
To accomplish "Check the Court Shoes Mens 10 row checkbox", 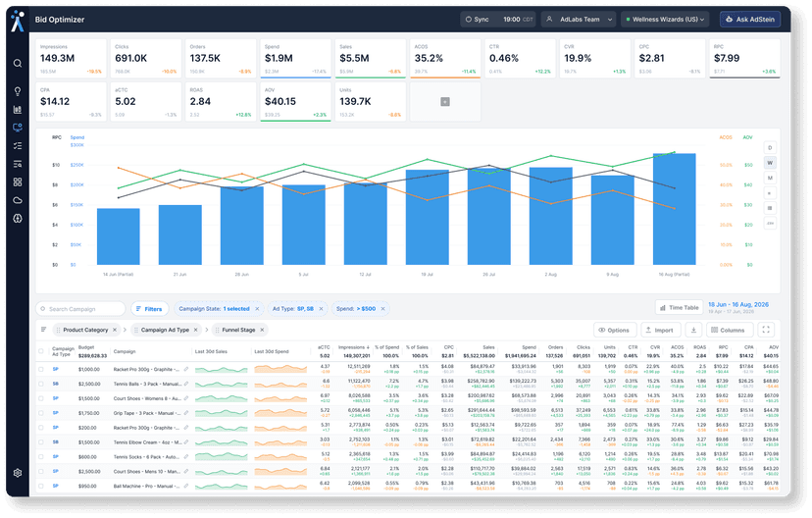I will [41, 471].
